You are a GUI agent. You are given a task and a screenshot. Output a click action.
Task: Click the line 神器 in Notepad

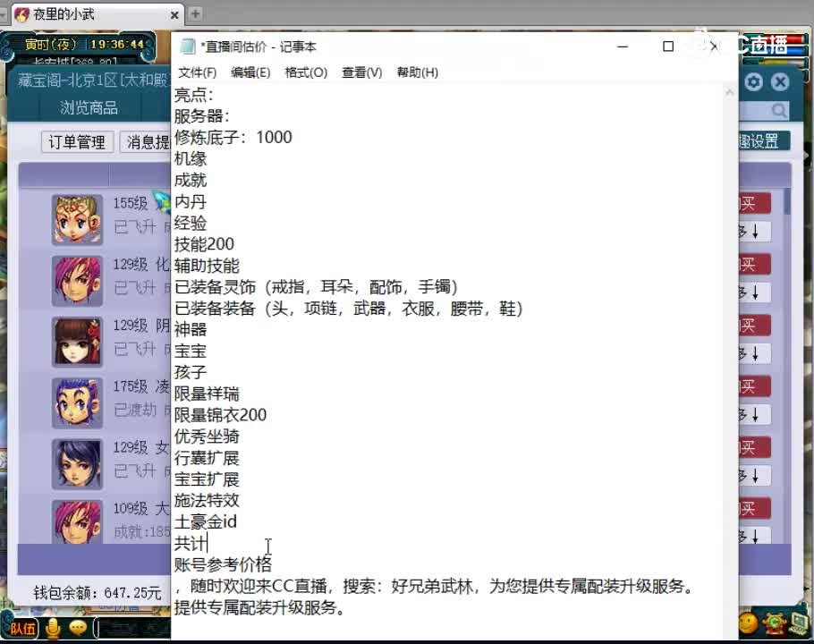click(191, 329)
